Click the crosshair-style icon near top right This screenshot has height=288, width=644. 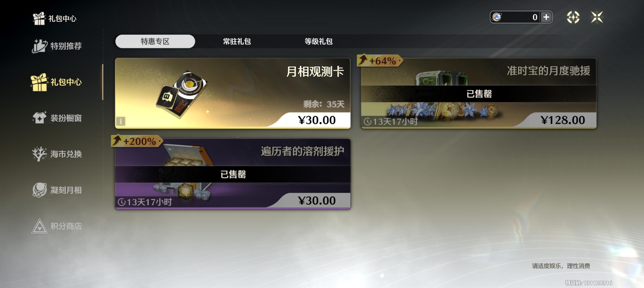(573, 17)
